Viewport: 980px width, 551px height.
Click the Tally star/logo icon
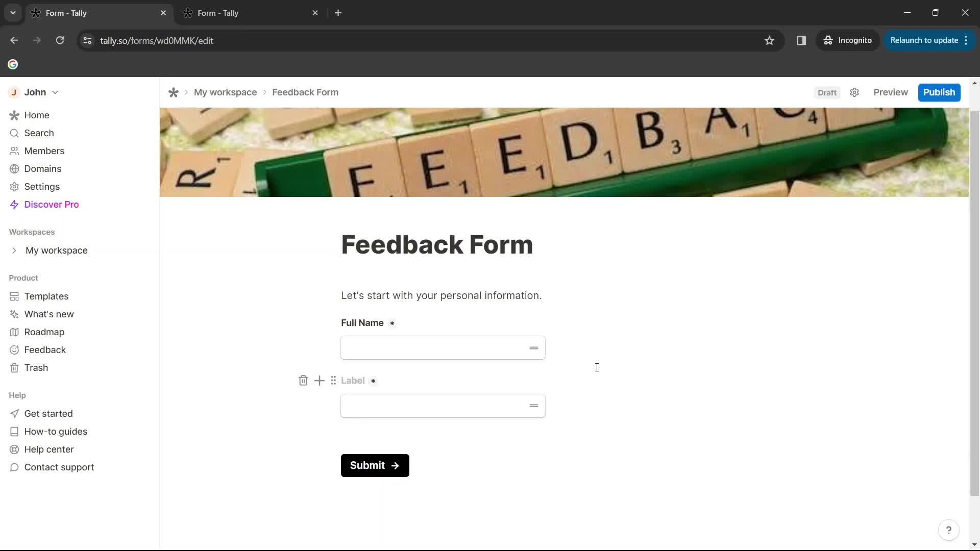coord(174,92)
